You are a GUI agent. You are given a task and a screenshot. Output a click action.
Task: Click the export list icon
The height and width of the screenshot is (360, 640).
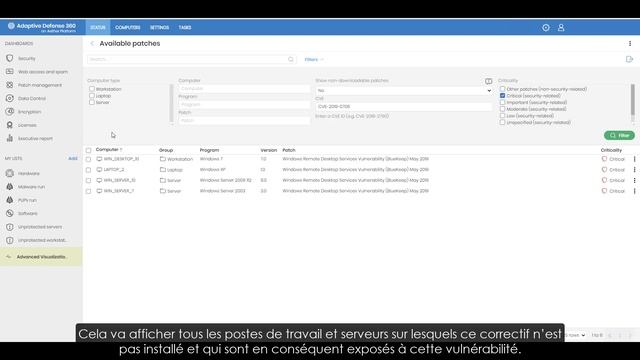click(x=629, y=60)
